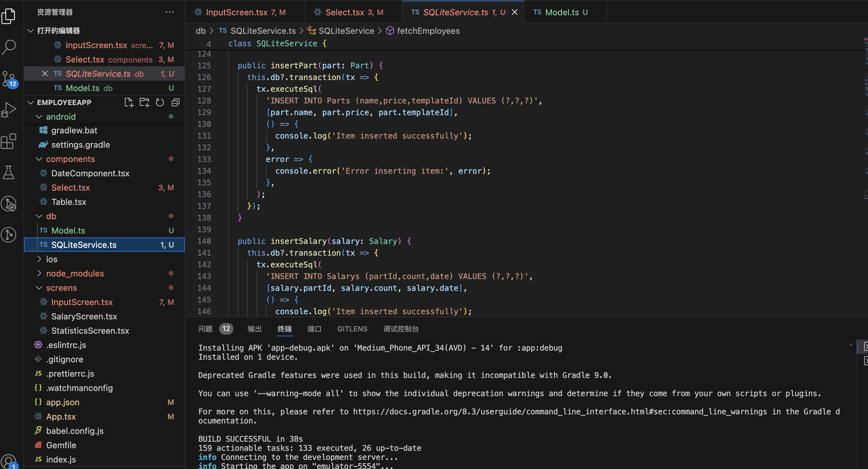Open the Accounts icon at bottom of activity bar
Screen dimensions: 868x469
(9, 461)
